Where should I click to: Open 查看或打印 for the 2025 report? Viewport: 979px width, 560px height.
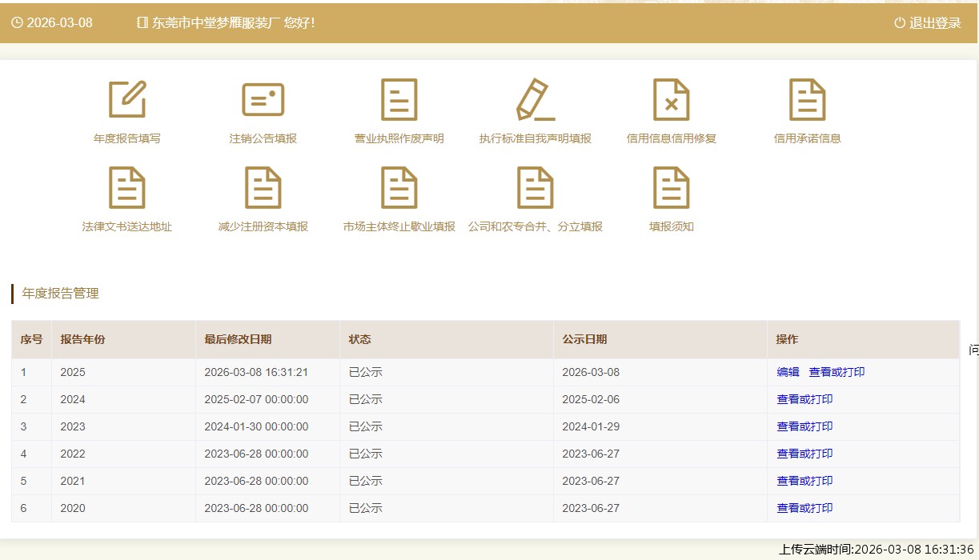837,372
